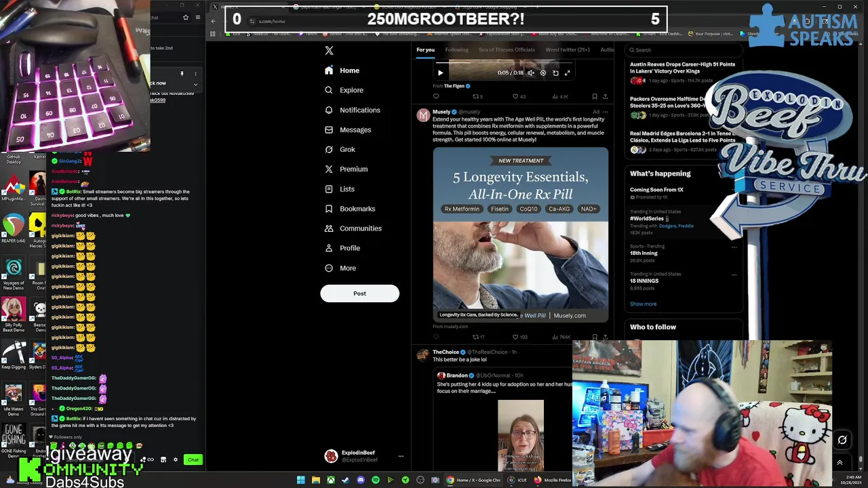
Task: Play the video from The Figen
Action: click(440, 73)
